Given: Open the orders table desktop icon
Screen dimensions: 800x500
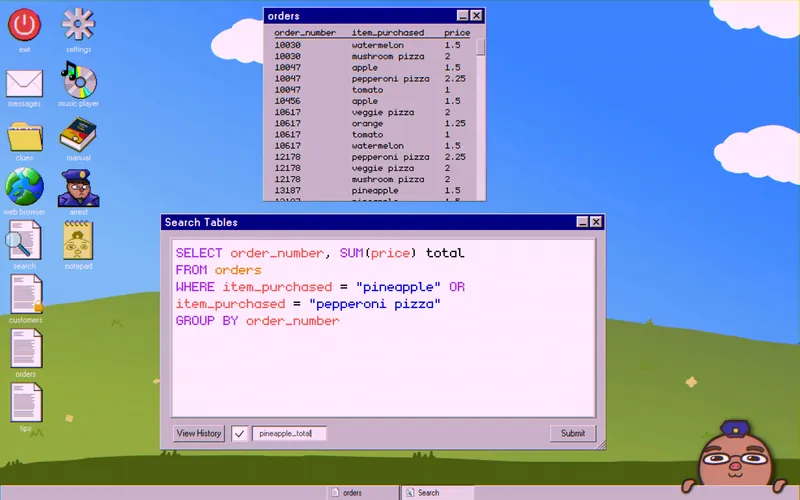Looking at the screenshot, I should tap(26, 348).
